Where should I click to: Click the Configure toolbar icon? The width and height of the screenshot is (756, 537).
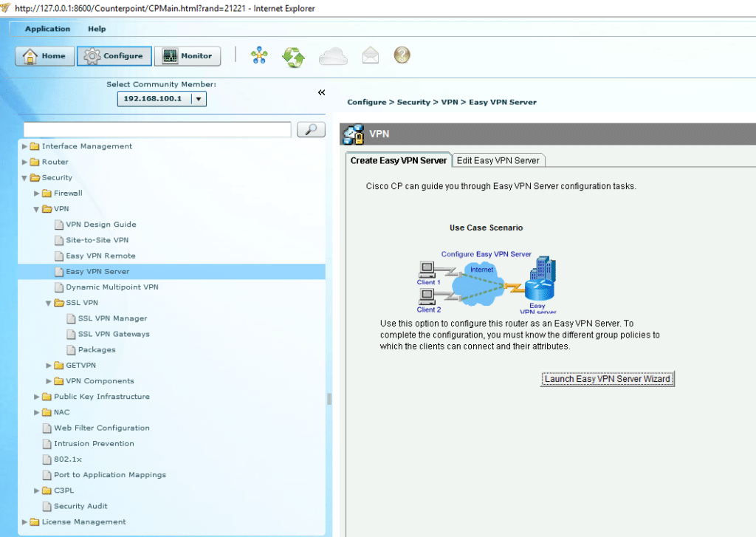coord(114,55)
